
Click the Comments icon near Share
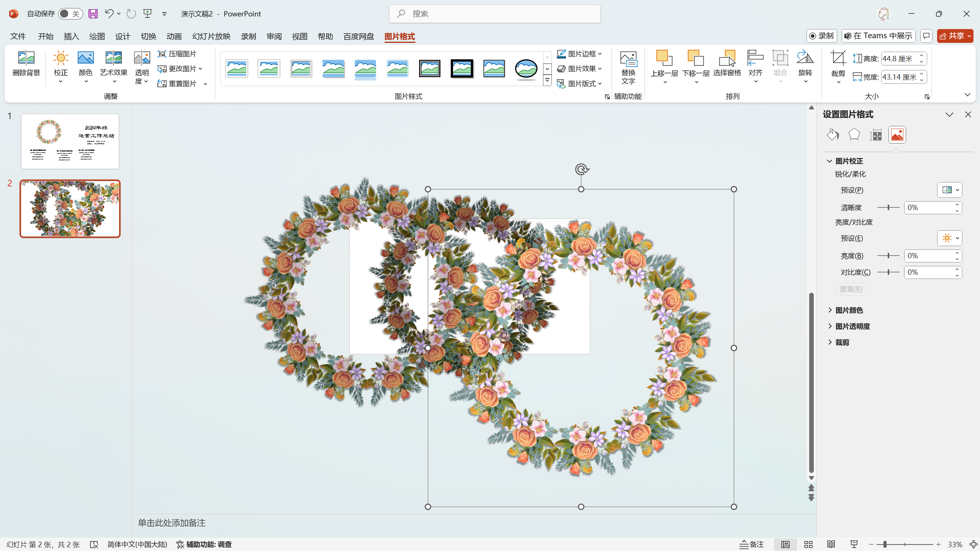pos(926,36)
